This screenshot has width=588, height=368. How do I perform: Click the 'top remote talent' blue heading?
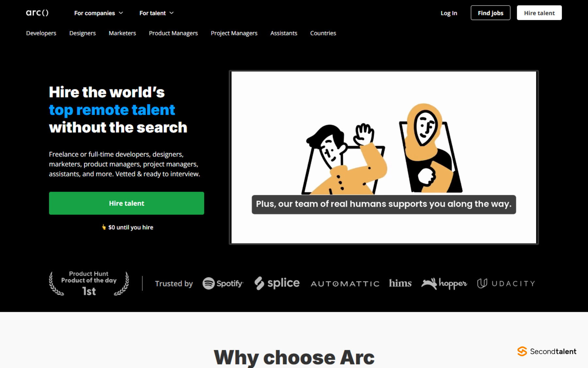[112, 110]
